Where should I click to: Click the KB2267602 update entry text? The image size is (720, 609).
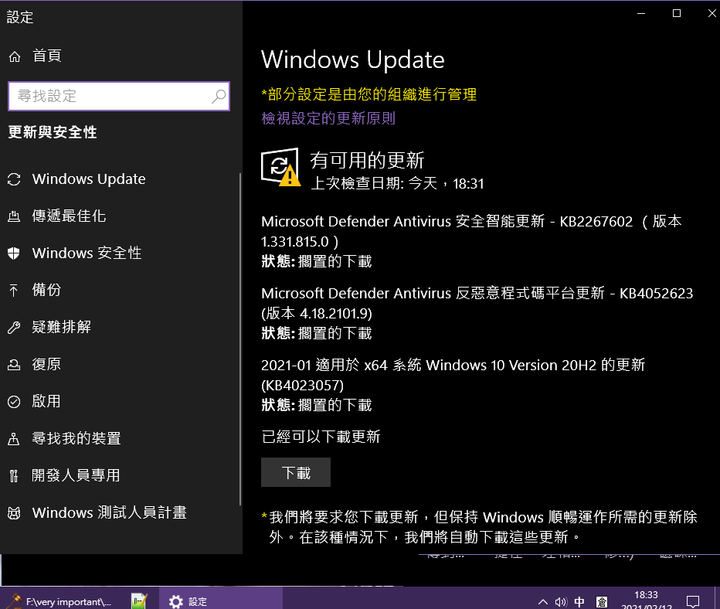coord(471,231)
